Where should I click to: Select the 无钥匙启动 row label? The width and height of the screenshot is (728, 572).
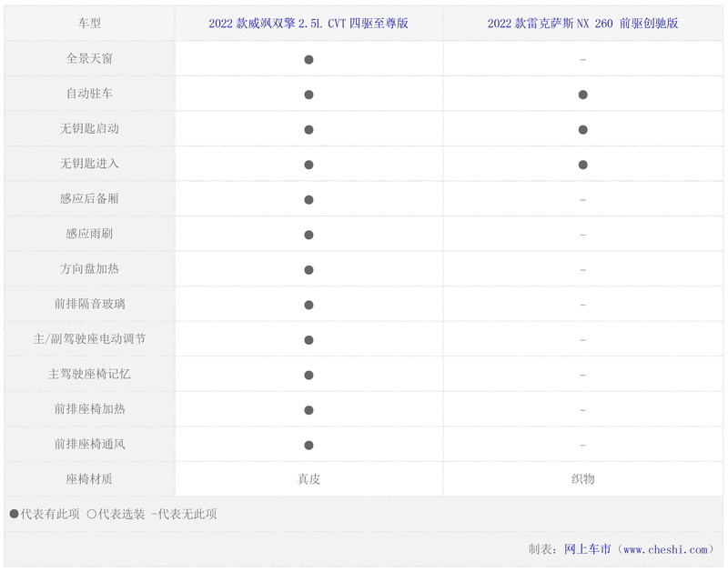point(89,128)
